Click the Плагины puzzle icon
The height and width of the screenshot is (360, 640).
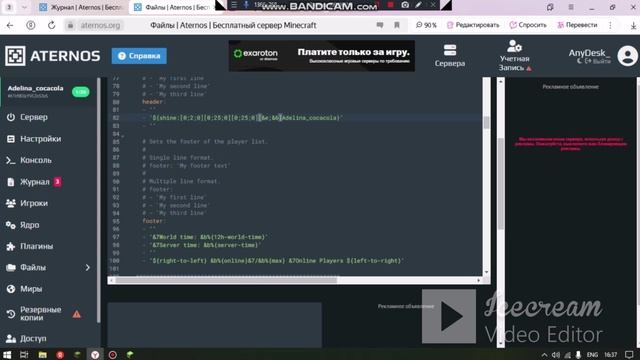point(11,247)
